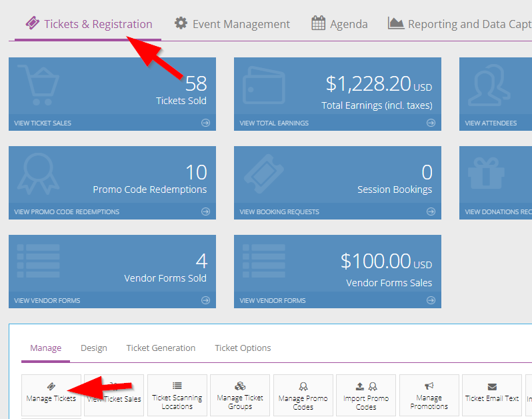This screenshot has height=419, width=532.
Task: Click View Total Earnings link
Action: click(x=274, y=123)
